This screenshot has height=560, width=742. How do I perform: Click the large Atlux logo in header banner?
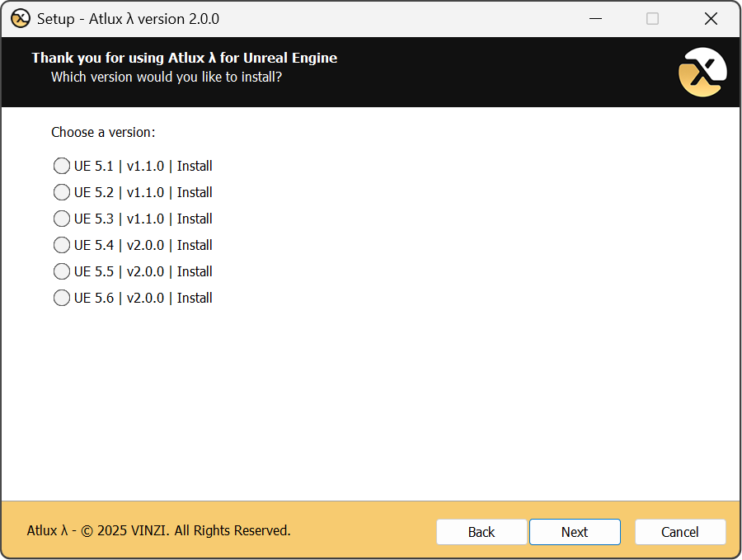tap(702, 73)
